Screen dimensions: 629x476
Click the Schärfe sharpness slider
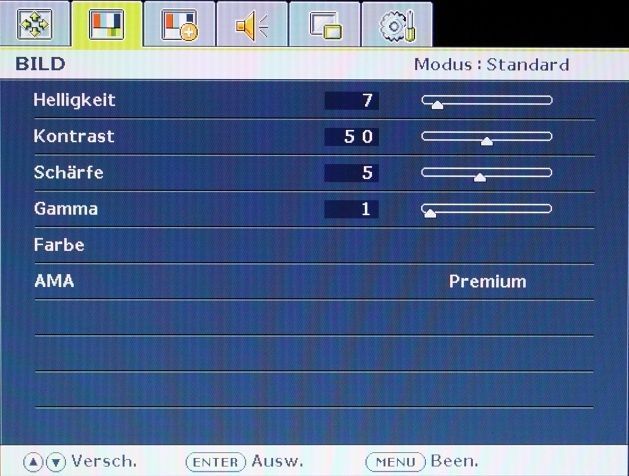[x=487, y=174]
